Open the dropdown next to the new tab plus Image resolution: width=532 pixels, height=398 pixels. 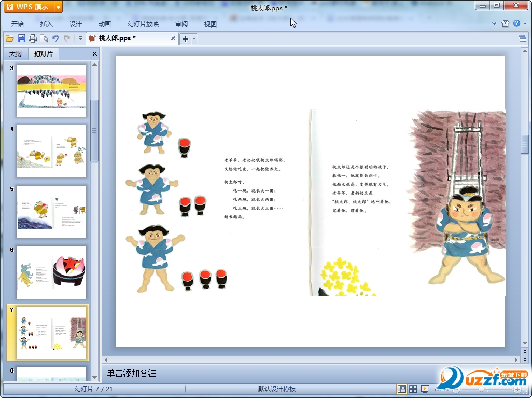194,39
